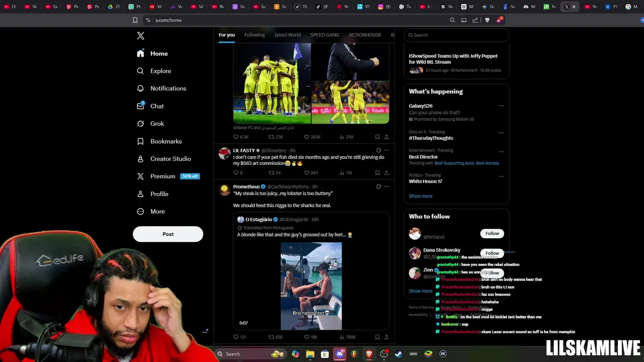
Task: Open #ThursdayThoughts options menu
Action: [501, 133]
